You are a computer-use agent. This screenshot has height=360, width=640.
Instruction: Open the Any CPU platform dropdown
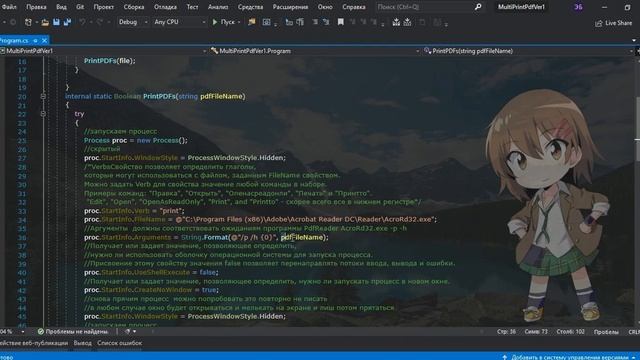click(179, 22)
